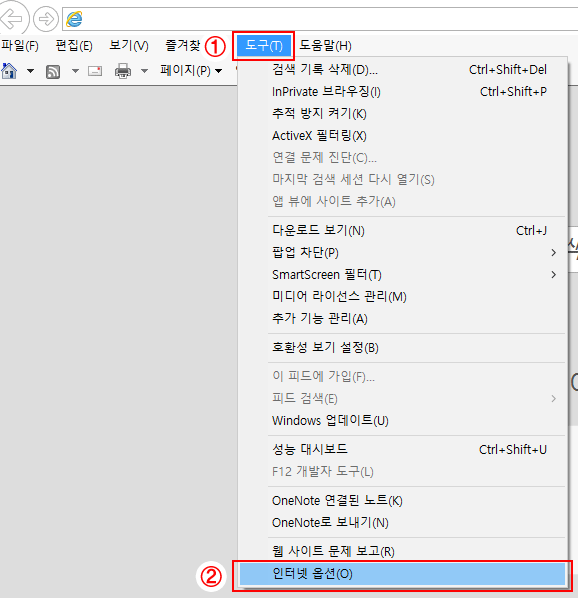Select 인터넷 옵션(O) from the menu

tap(402, 574)
